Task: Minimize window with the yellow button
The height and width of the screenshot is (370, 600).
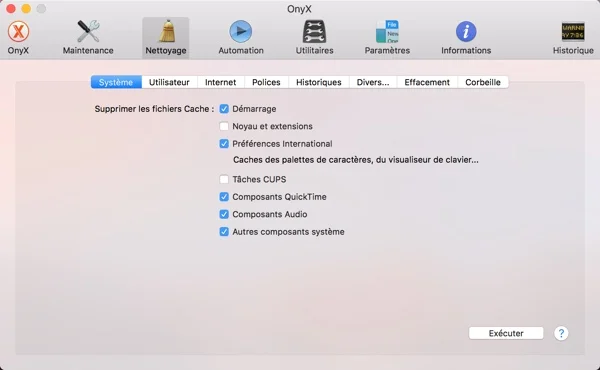Action: click(26, 8)
